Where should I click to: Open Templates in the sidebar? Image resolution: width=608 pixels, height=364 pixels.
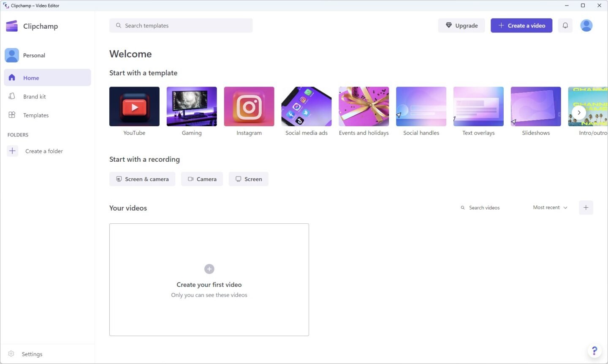[47, 115]
